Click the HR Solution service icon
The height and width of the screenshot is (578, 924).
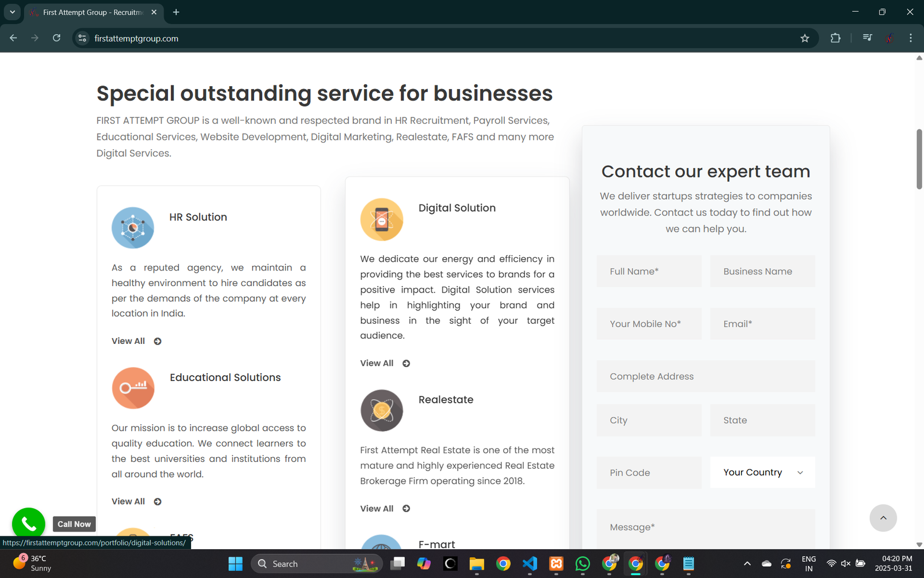point(133,228)
